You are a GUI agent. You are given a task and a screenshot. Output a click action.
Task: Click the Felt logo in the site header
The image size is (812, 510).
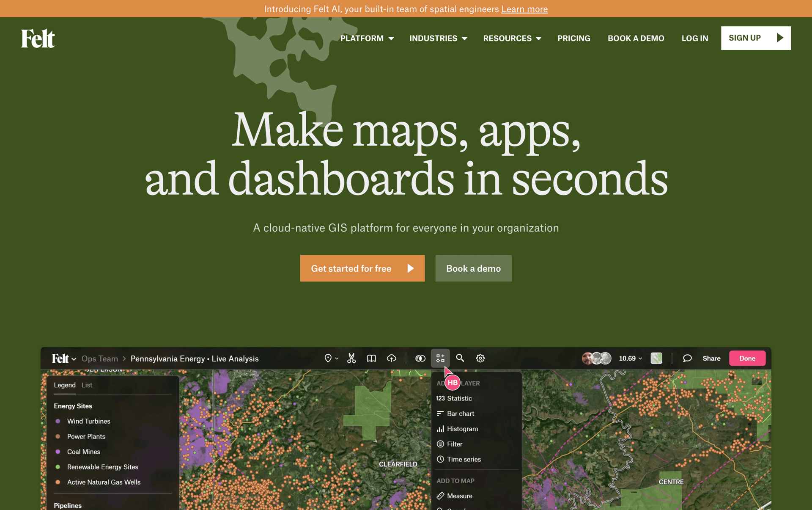click(x=38, y=38)
